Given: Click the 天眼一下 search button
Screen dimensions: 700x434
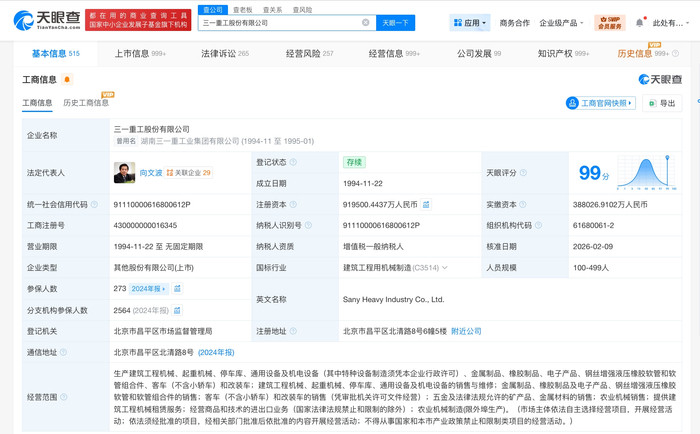Looking at the screenshot, I should pos(395,23).
